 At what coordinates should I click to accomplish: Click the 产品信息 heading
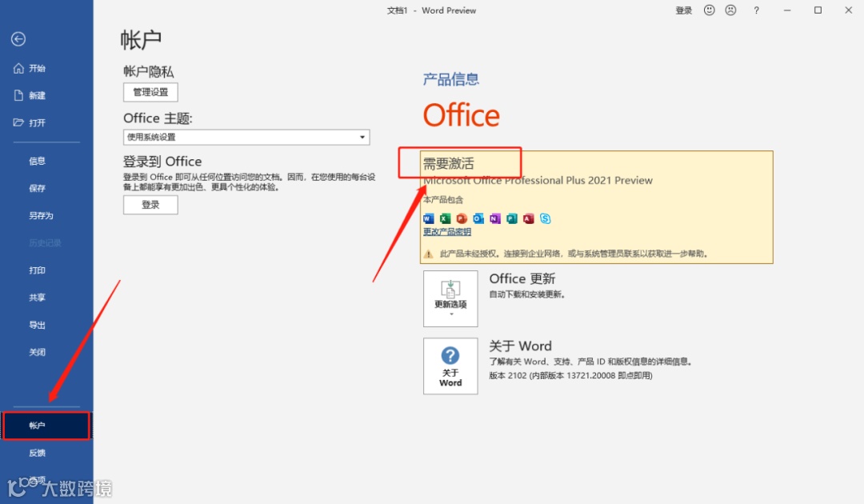(450, 79)
